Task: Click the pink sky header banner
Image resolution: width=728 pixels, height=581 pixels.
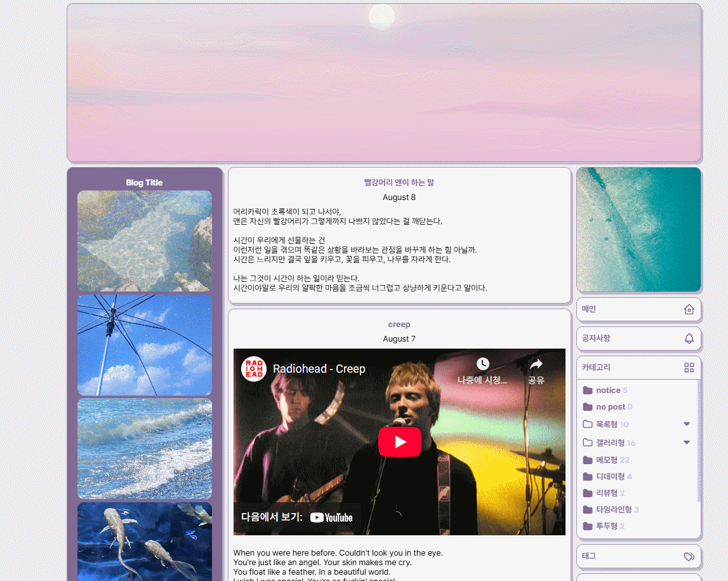Action: pos(384,83)
